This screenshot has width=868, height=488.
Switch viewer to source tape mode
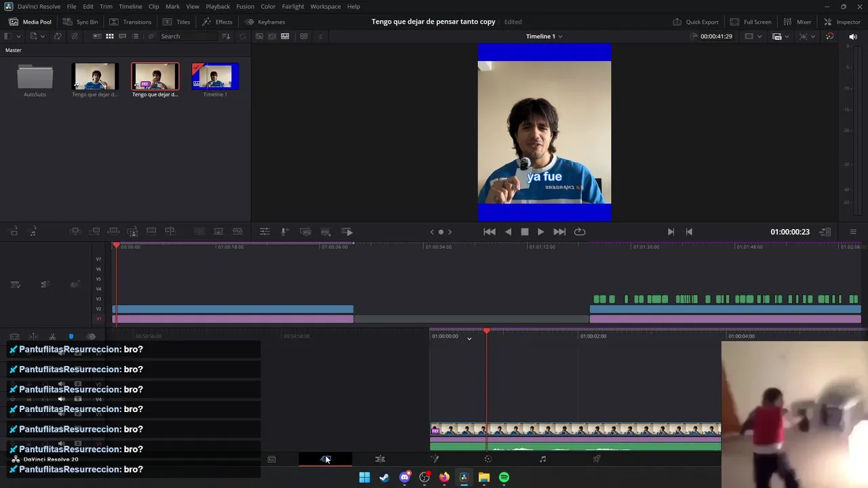tap(272, 36)
